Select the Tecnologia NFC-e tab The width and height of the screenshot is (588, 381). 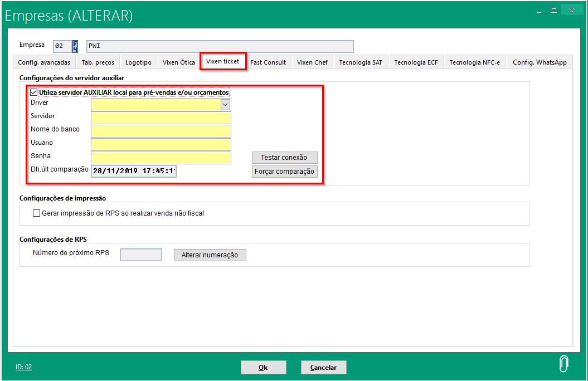[474, 62]
